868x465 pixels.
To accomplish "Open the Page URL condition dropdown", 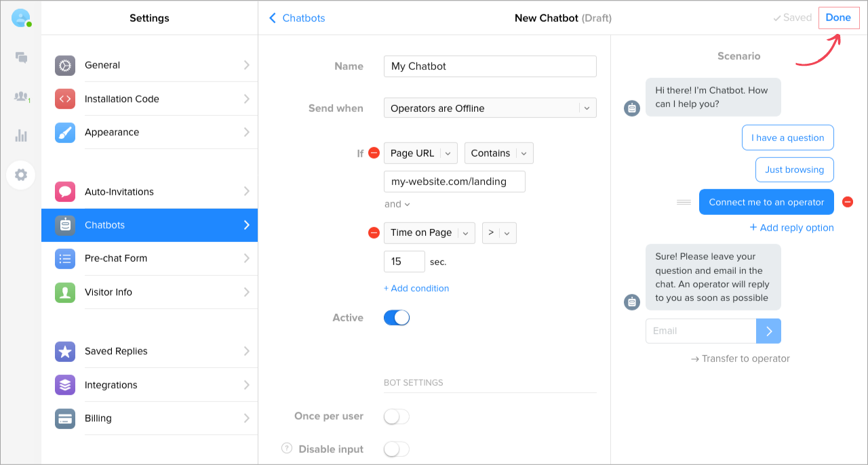I will click(420, 153).
